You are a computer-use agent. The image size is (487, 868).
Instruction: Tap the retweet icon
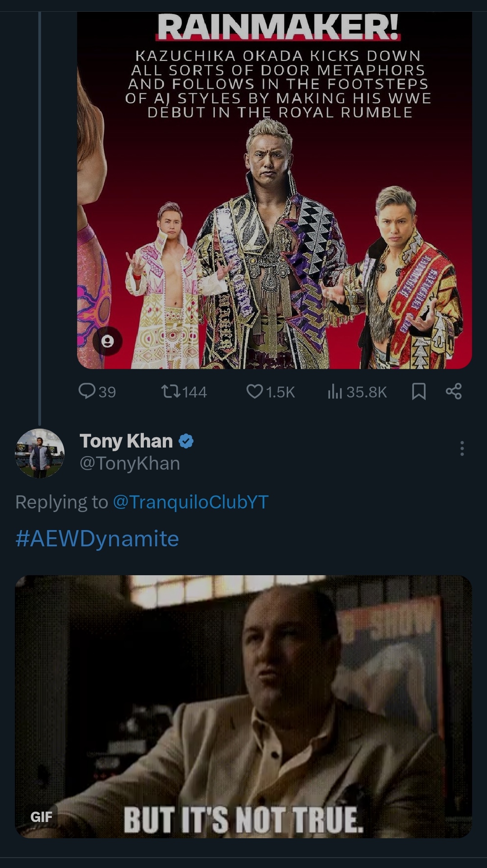click(170, 391)
